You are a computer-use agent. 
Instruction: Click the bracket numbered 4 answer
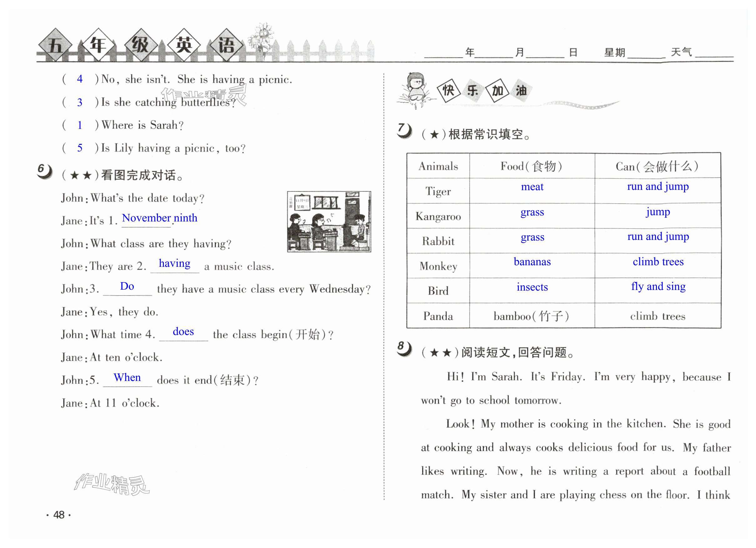(x=80, y=79)
